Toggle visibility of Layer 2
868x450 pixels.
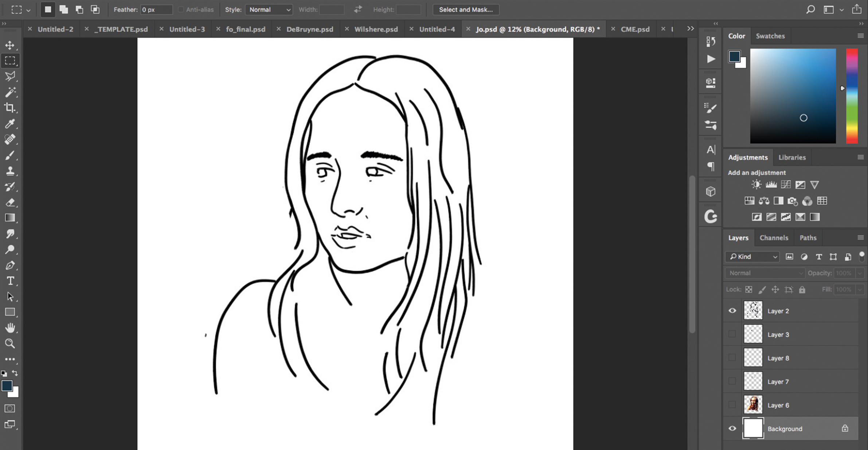click(732, 311)
